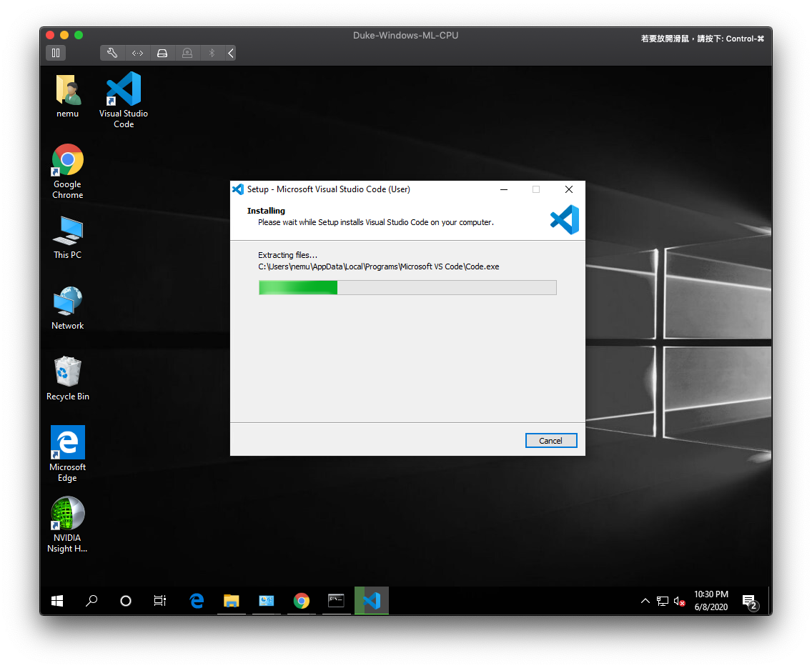The width and height of the screenshot is (812, 668).
Task: Open Task View from the taskbar
Action: [x=159, y=601]
